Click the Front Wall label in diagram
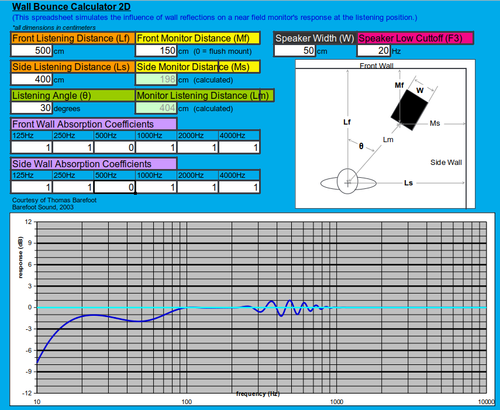 point(376,65)
